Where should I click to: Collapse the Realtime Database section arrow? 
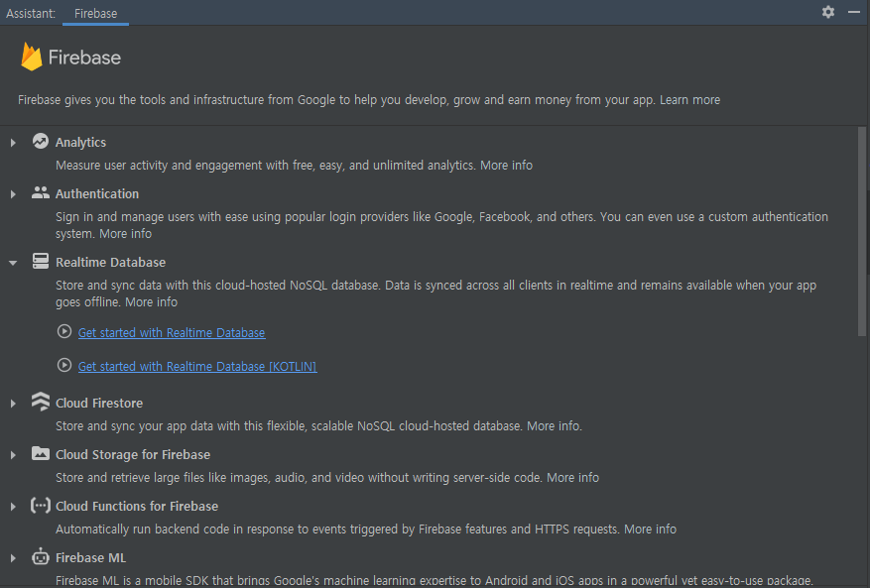click(13, 263)
